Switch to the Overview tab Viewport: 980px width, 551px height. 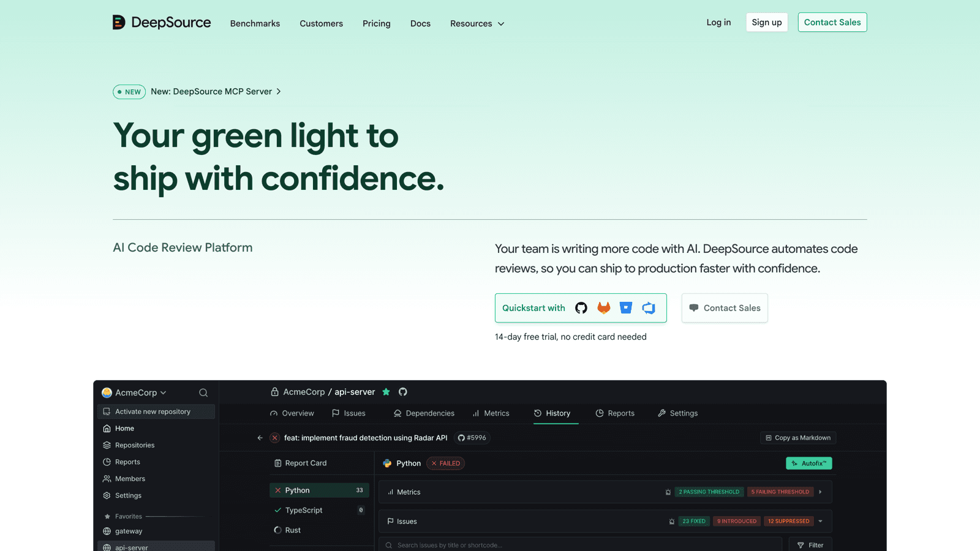point(292,413)
